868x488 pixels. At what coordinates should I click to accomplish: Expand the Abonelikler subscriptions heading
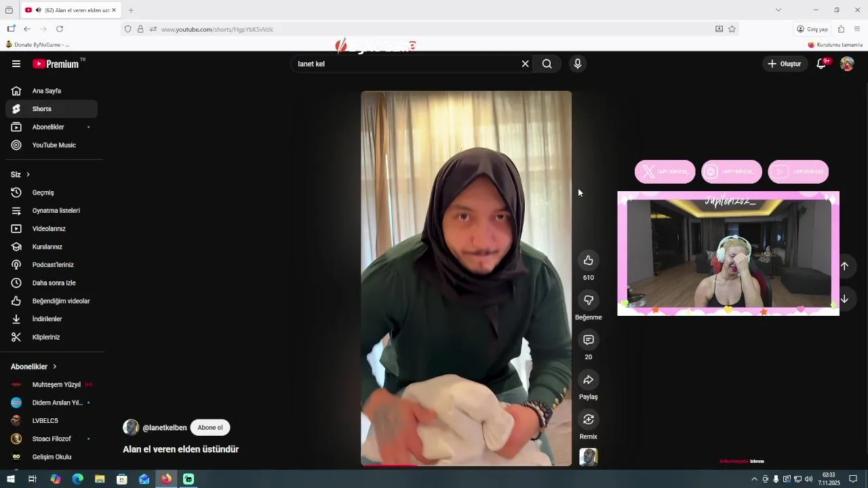pos(34,367)
